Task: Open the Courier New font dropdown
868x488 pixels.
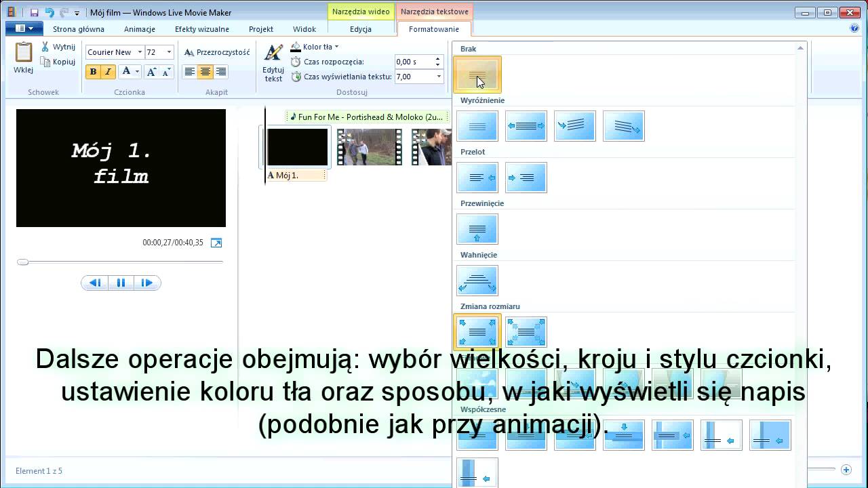Action: click(x=140, y=52)
